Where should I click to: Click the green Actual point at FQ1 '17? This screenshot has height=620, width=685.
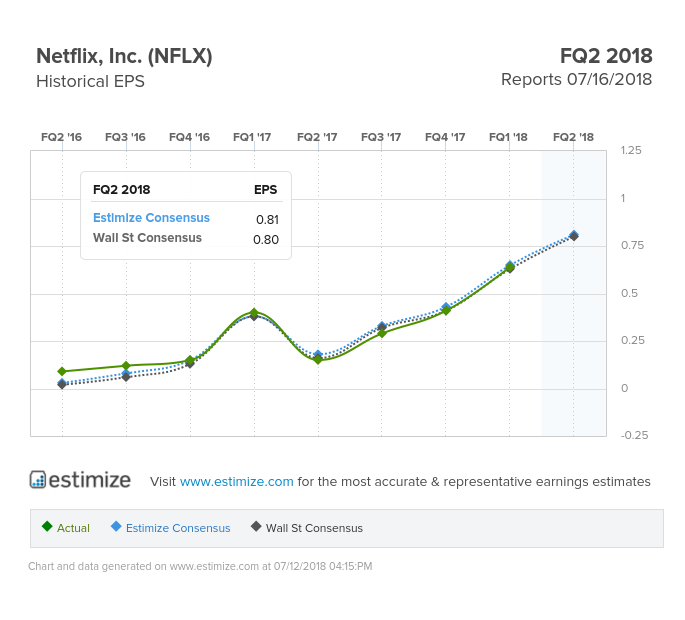254,312
